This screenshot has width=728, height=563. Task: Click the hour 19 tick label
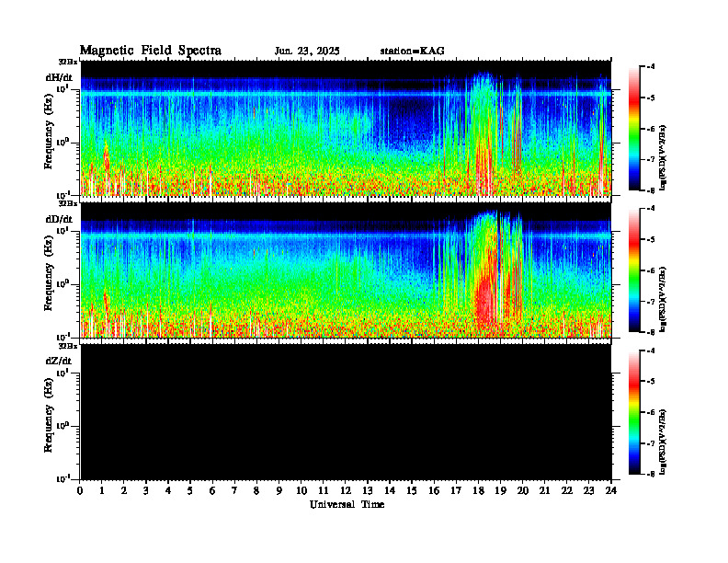tap(500, 490)
